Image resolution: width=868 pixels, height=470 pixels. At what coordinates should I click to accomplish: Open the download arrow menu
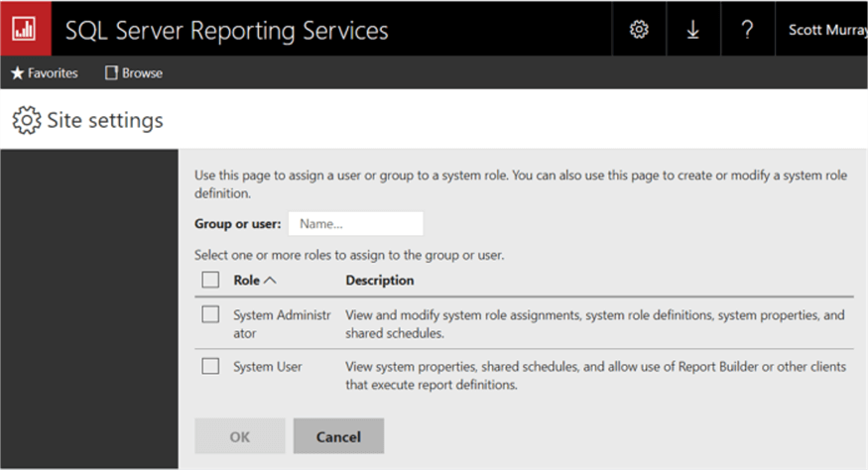(x=693, y=29)
